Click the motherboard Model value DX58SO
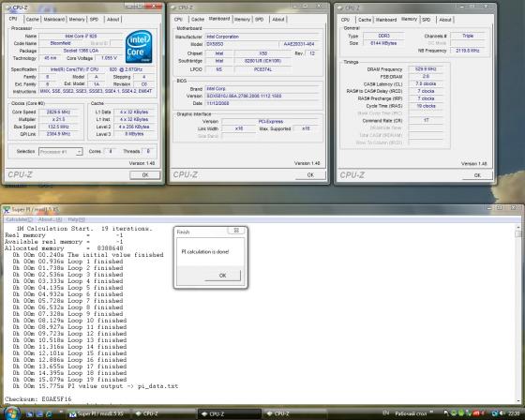Viewport: 525px width, 420px height. pyautogui.click(x=241, y=44)
